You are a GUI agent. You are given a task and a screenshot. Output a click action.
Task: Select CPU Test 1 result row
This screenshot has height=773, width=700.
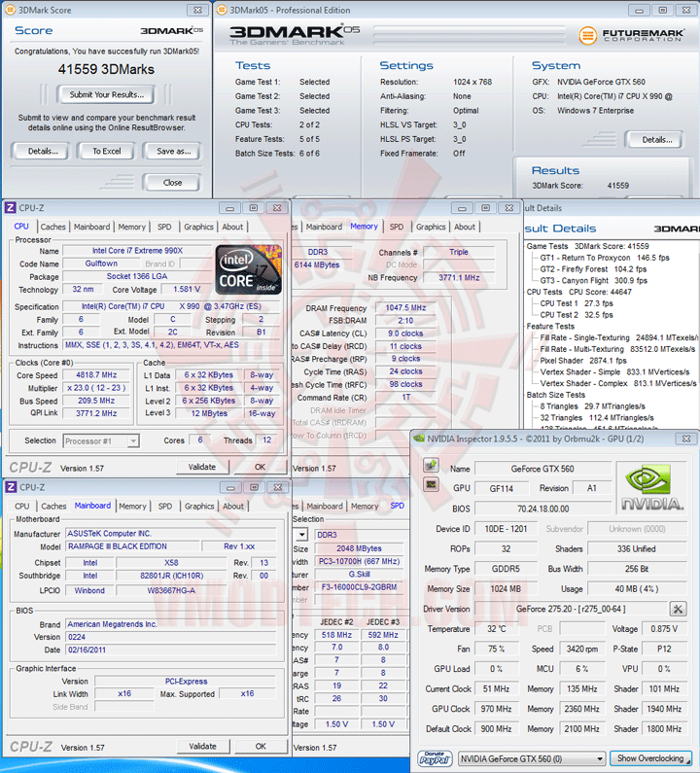click(577, 303)
